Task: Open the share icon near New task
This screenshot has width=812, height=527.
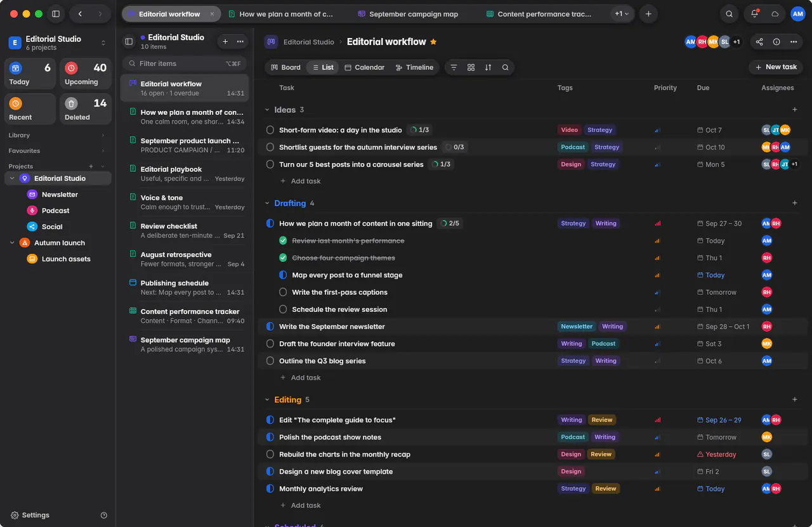Action: click(x=759, y=42)
